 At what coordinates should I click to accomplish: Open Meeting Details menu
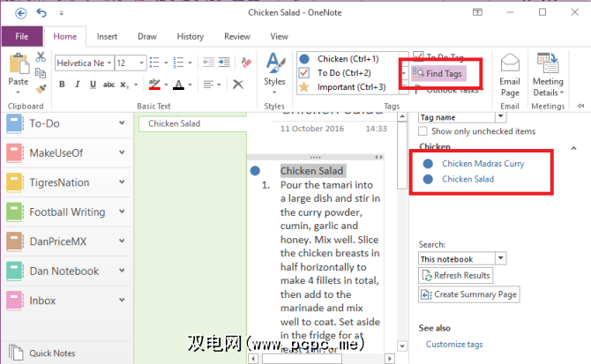click(x=548, y=75)
